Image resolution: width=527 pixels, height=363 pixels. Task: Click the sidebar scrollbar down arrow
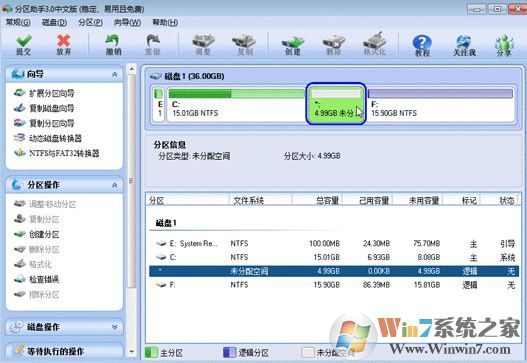click(x=132, y=352)
